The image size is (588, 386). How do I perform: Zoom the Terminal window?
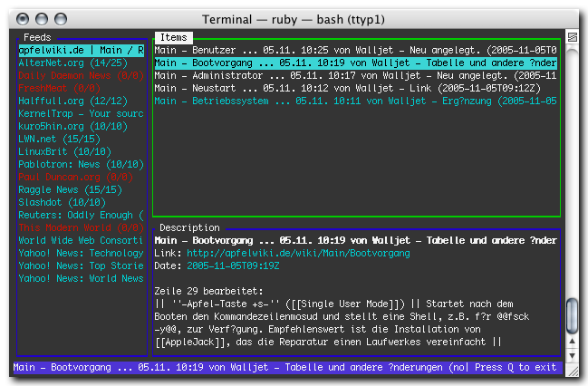click(61, 19)
